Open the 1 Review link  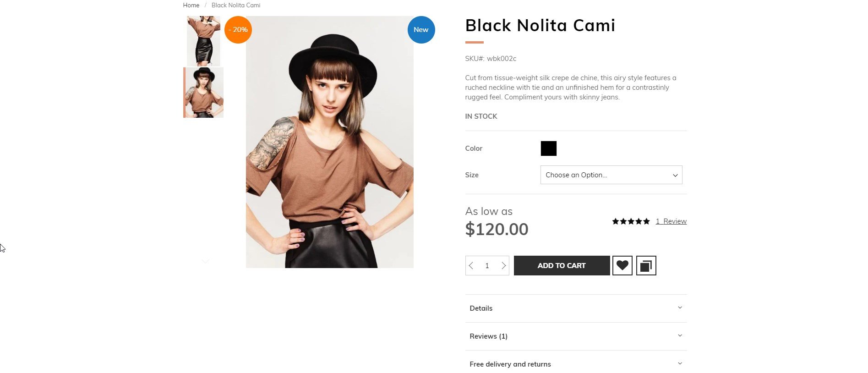[x=671, y=221]
